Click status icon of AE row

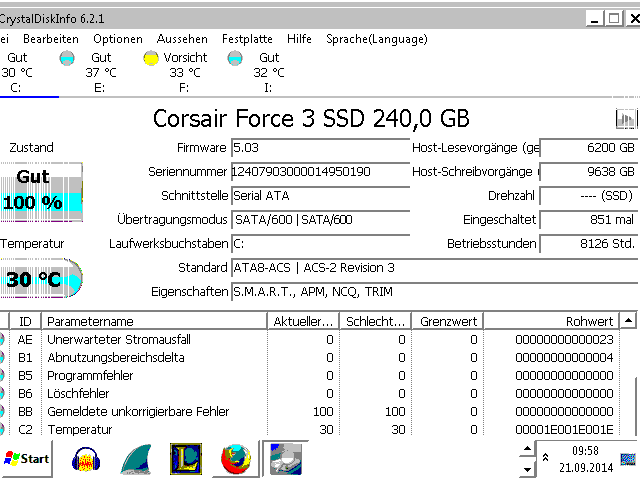tap(2, 340)
